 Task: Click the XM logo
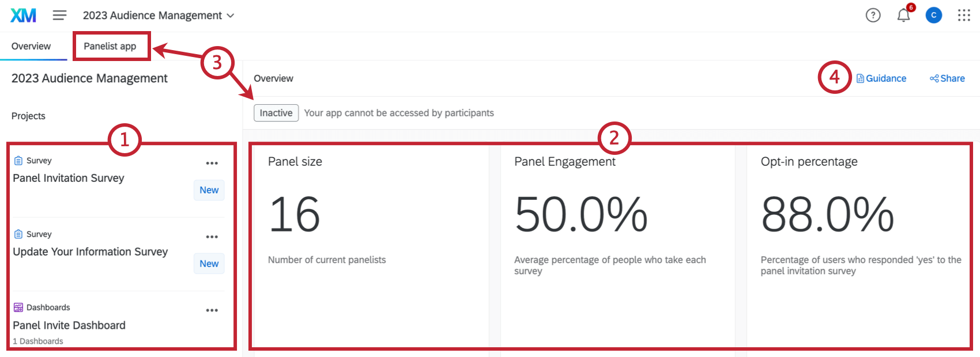coord(24,15)
